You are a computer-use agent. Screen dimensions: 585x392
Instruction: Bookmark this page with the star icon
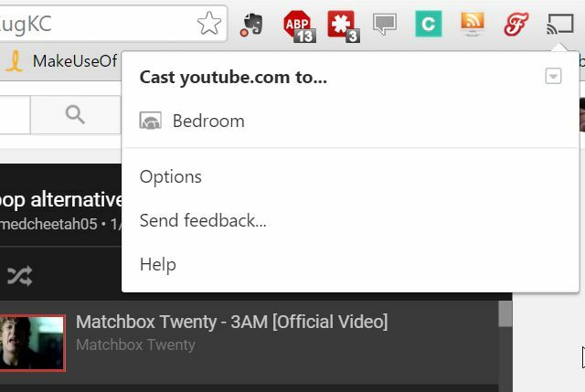[209, 24]
